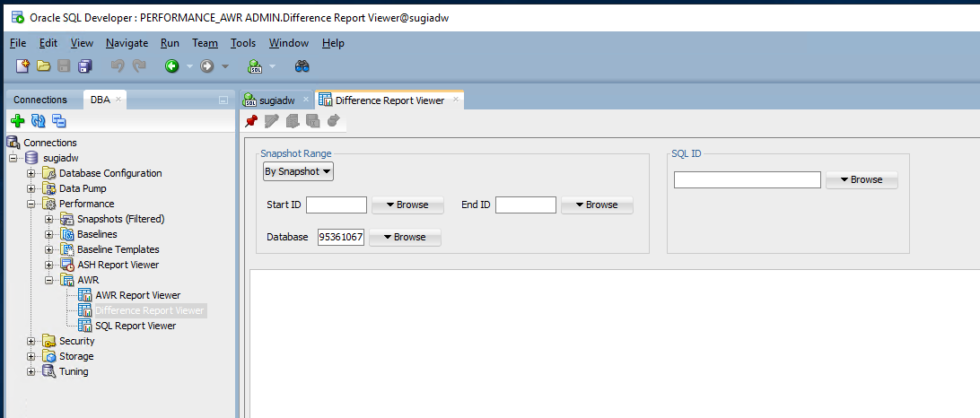Collapse the Performance node

click(31, 204)
